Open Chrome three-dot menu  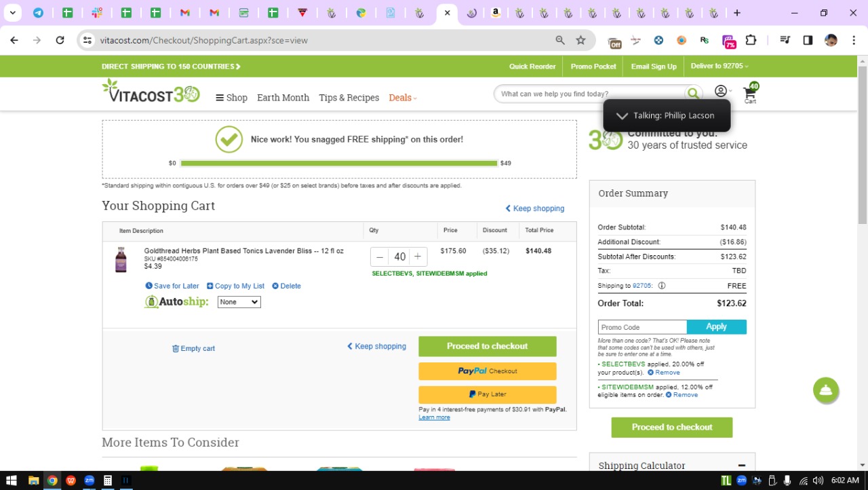(x=852, y=40)
